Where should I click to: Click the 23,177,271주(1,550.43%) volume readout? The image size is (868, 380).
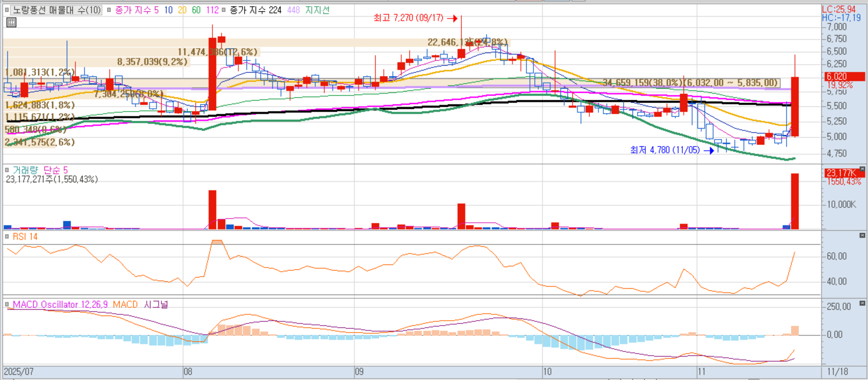[x=52, y=180]
